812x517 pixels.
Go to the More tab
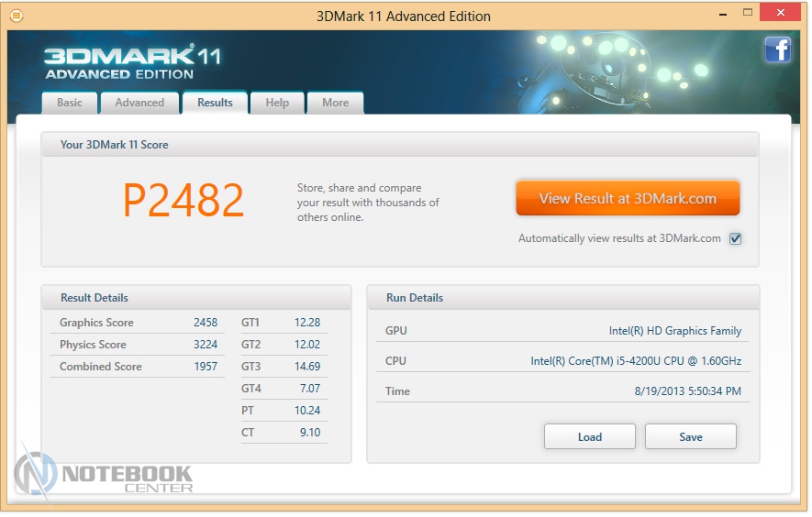335,103
